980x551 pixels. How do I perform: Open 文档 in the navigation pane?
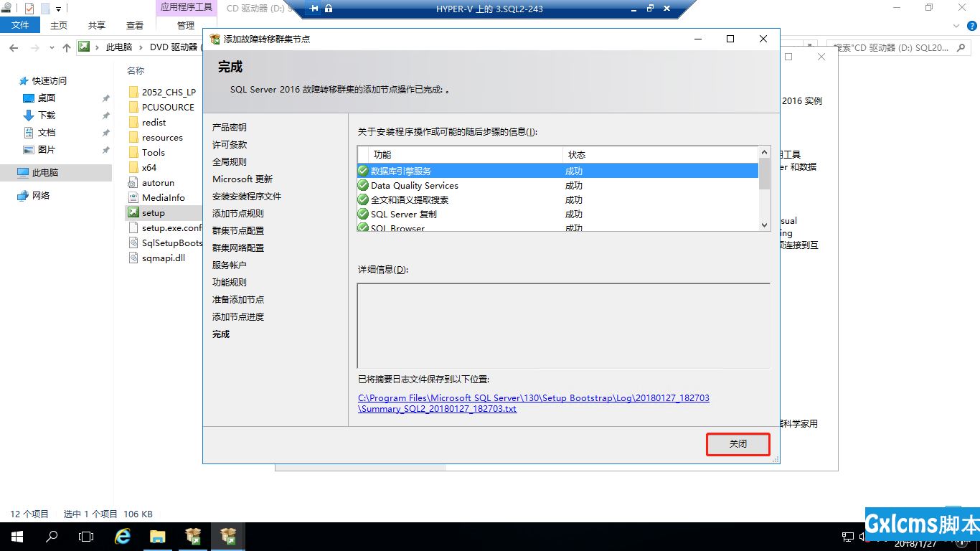coord(46,133)
